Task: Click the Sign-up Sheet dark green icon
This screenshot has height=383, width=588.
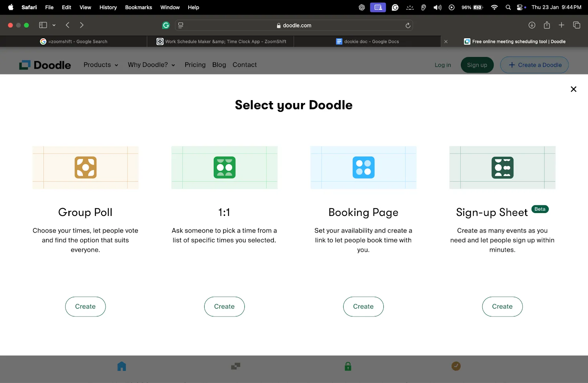Action: pyautogui.click(x=502, y=167)
